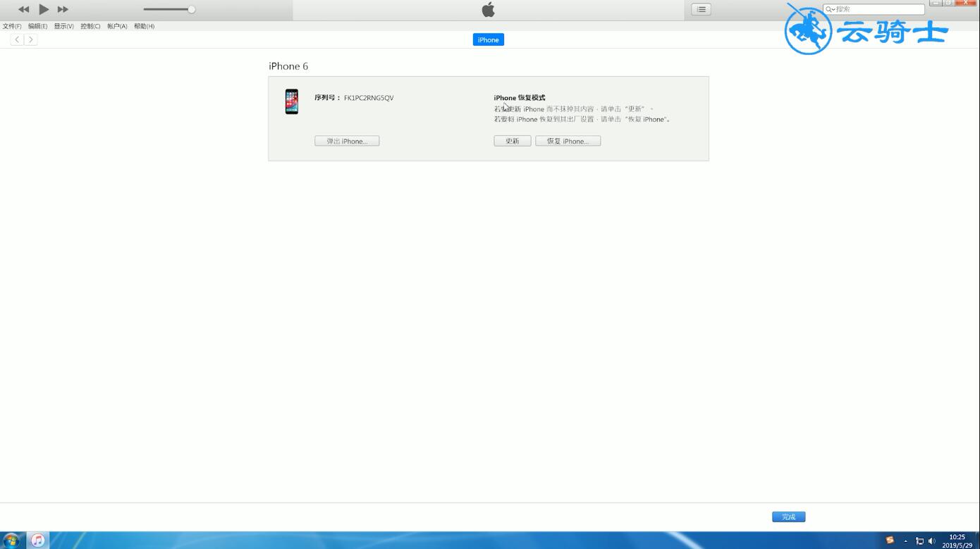Open the 帮助(H) menu
The width and height of the screenshot is (980, 549).
click(144, 26)
